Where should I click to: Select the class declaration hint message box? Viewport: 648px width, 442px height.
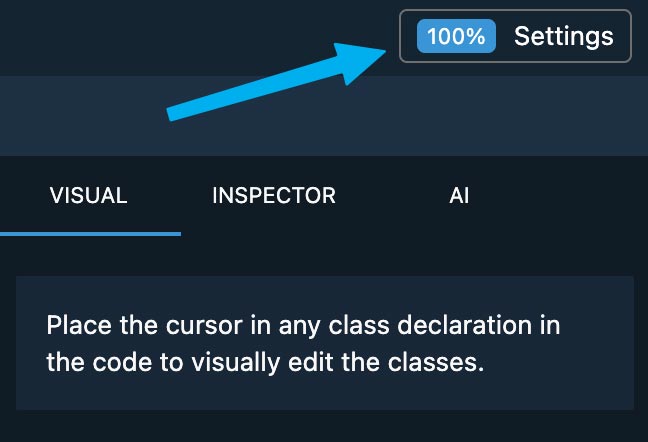[x=324, y=343]
